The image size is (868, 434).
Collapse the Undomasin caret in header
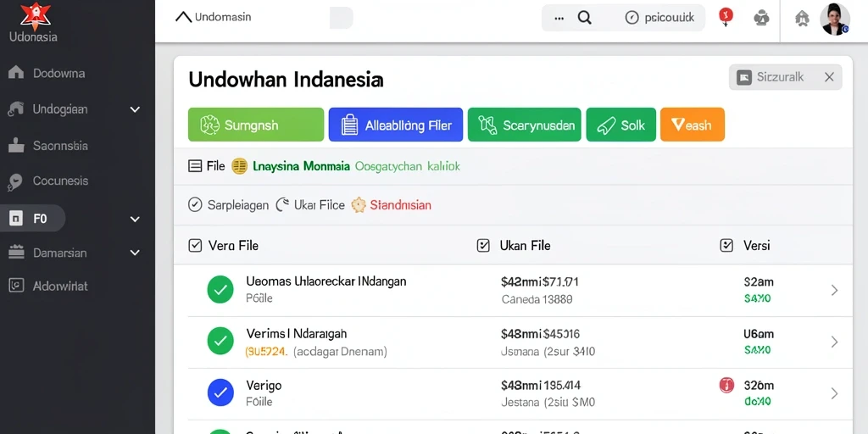183,17
